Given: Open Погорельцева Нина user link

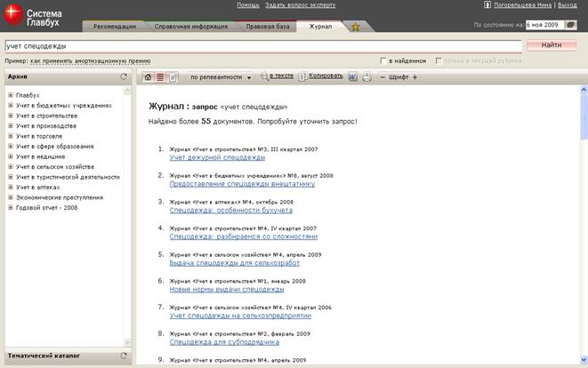Looking at the screenshot, I should (x=523, y=4).
